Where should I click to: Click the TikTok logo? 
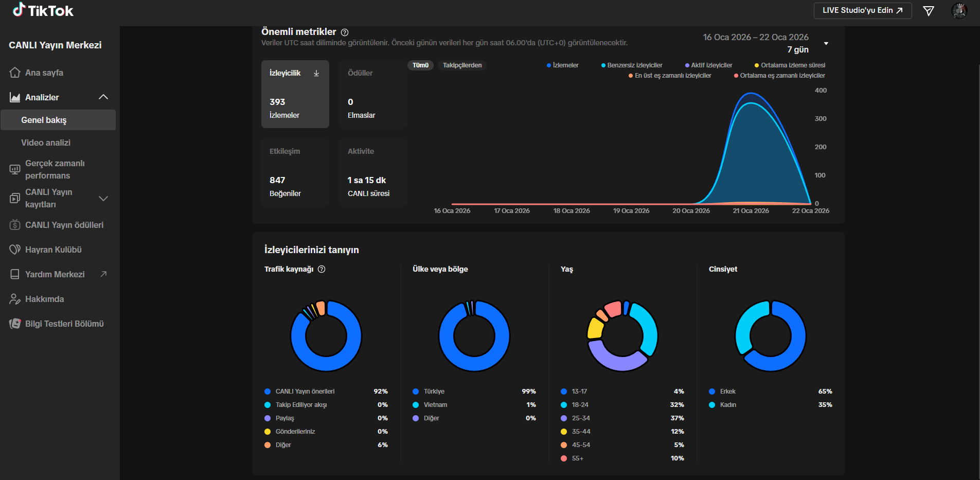43,10
